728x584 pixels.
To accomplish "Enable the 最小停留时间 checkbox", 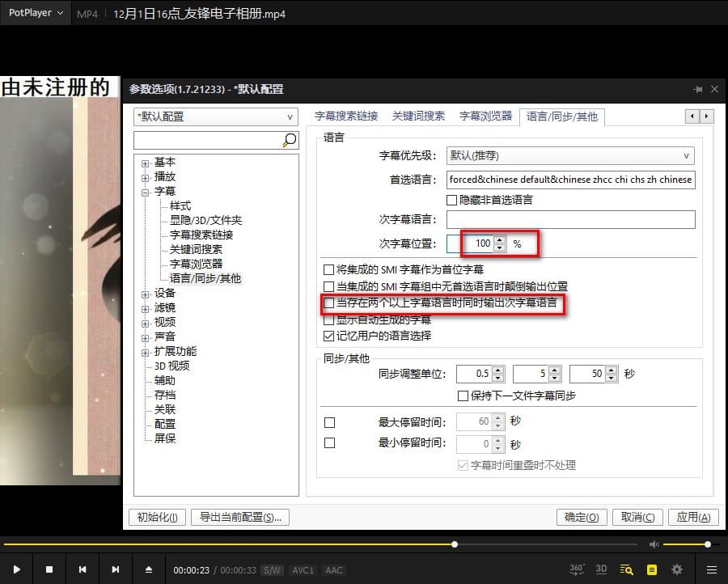I will click(x=330, y=443).
